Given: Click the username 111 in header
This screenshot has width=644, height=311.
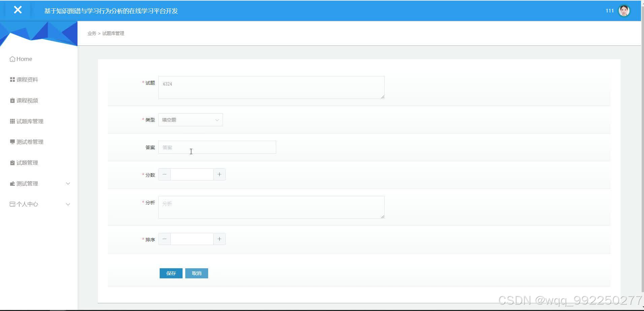Looking at the screenshot, I should pyautogui.click(x=610, y=11).
